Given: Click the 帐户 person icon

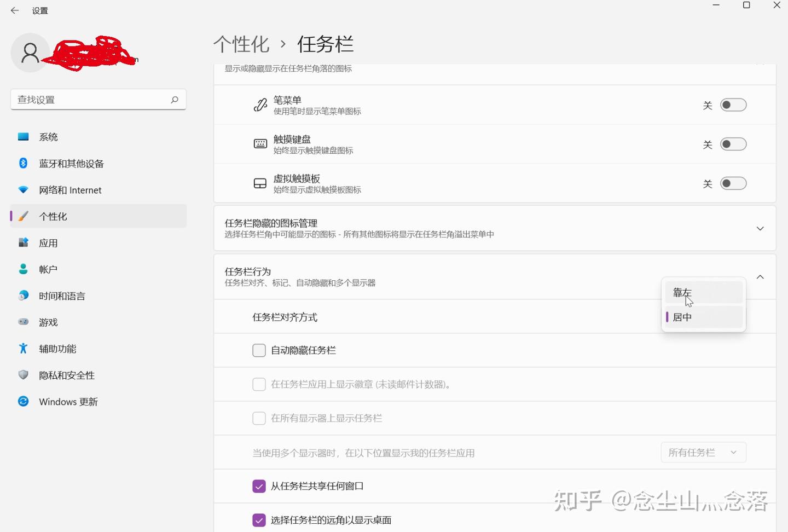Looking at the screenshot, I should pyautogui.click(x=23, y=269).
